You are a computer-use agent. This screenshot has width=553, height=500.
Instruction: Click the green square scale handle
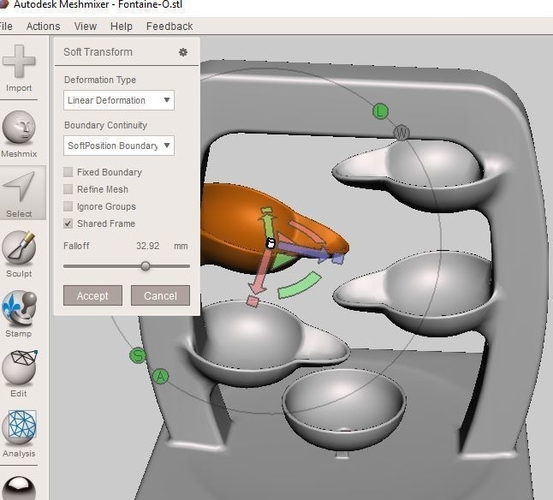pos(267,211)
